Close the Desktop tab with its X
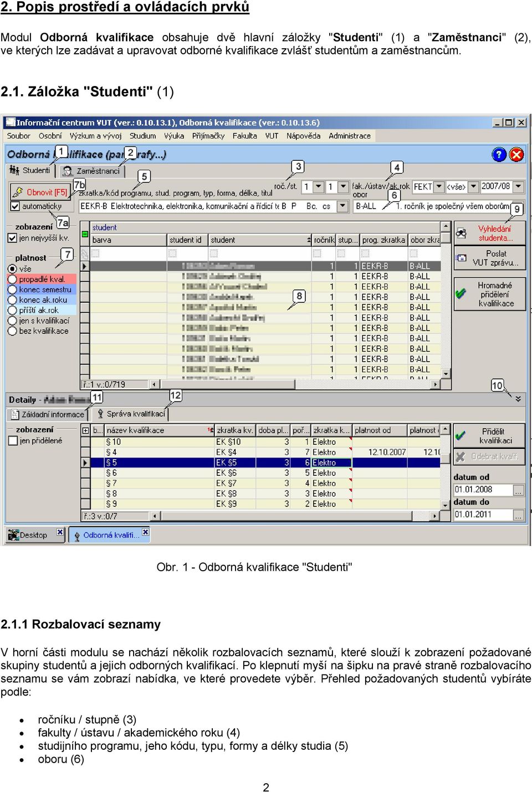The height and width of the screenshot is (792, 532). coord(59,532)
